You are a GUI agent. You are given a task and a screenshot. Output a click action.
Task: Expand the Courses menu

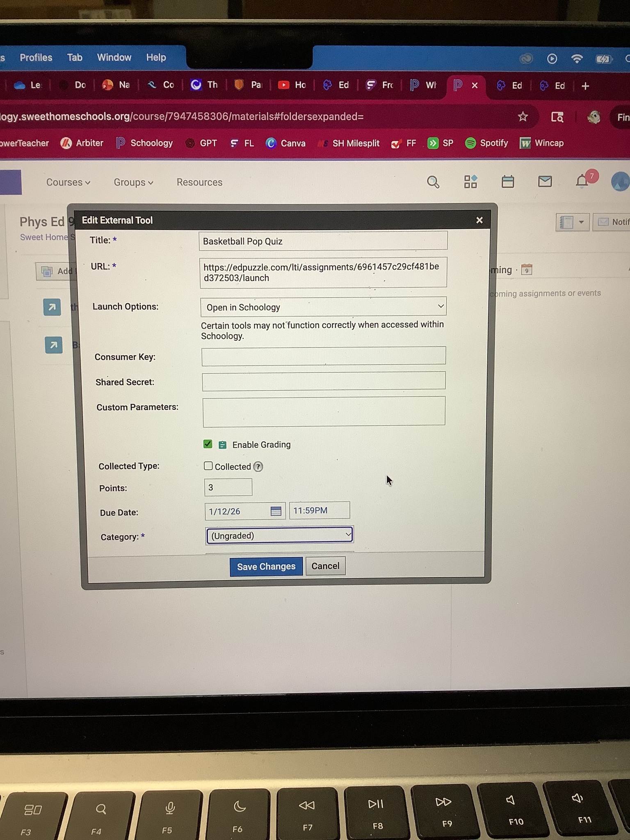coord(68,182)
